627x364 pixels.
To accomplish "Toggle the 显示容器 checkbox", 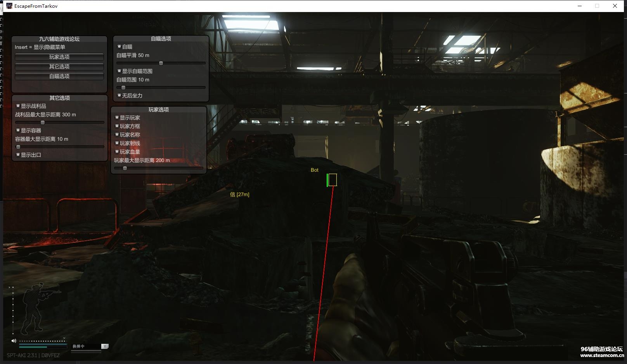I will 18,130.
